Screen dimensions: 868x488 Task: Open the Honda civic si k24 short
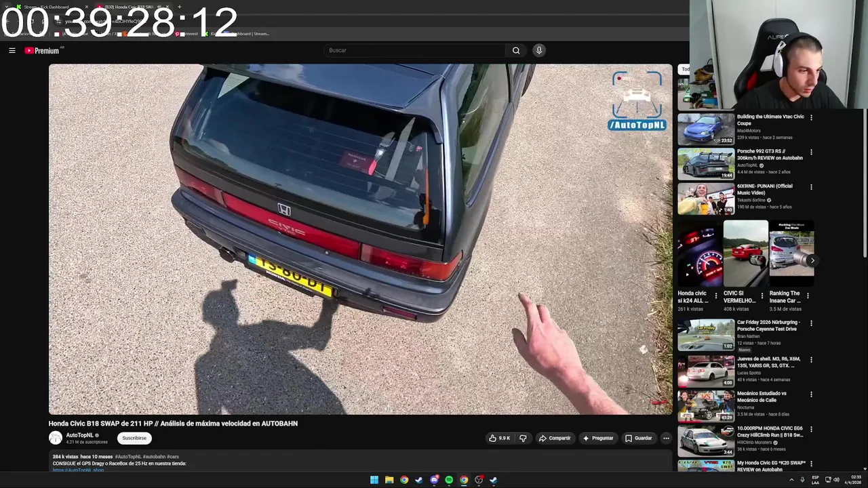point(699,253)
